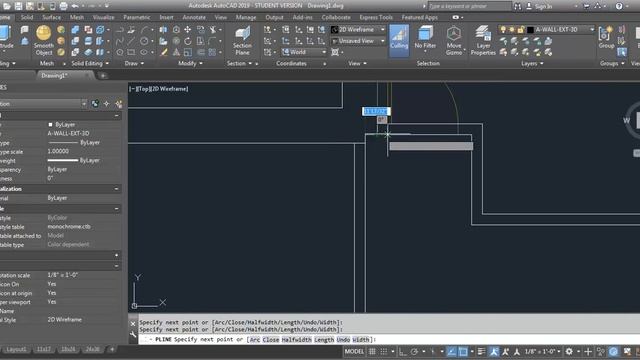Toggle snap mode in status bar

[x=384, y=351]
